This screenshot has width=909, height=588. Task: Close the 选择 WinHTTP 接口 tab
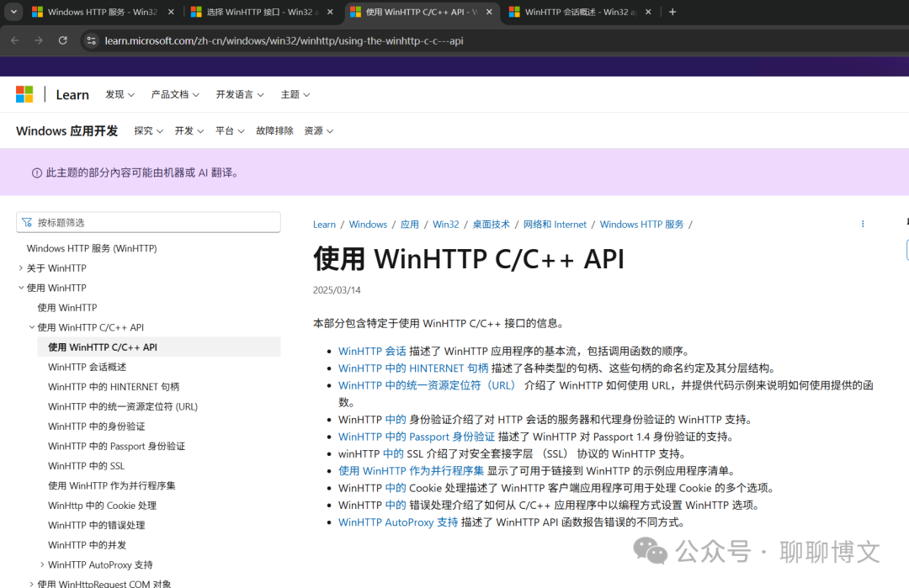tap(330, 12)
